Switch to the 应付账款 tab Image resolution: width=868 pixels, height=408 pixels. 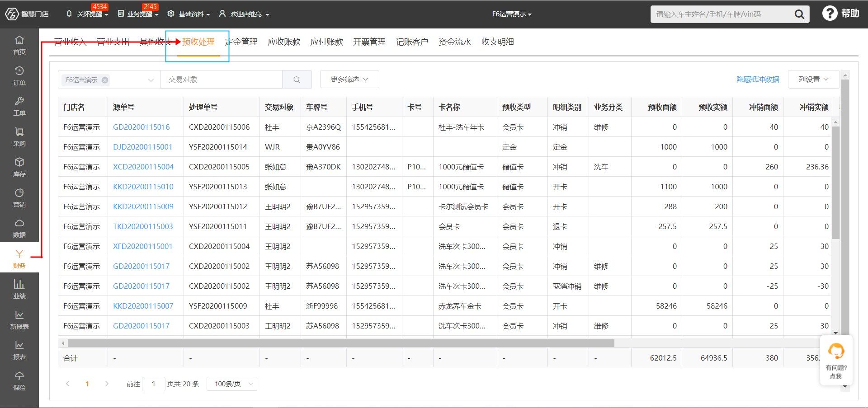click(327, 42)
